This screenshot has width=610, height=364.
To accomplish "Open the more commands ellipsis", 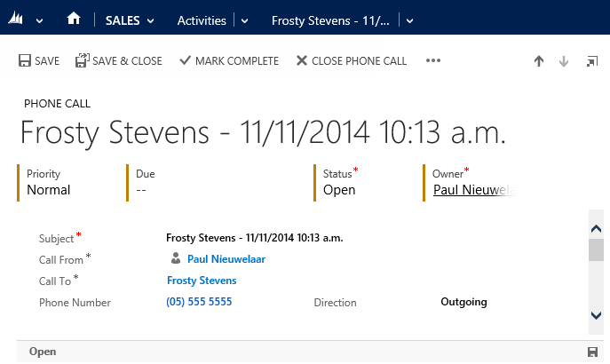I will click(x=433, y=61).
